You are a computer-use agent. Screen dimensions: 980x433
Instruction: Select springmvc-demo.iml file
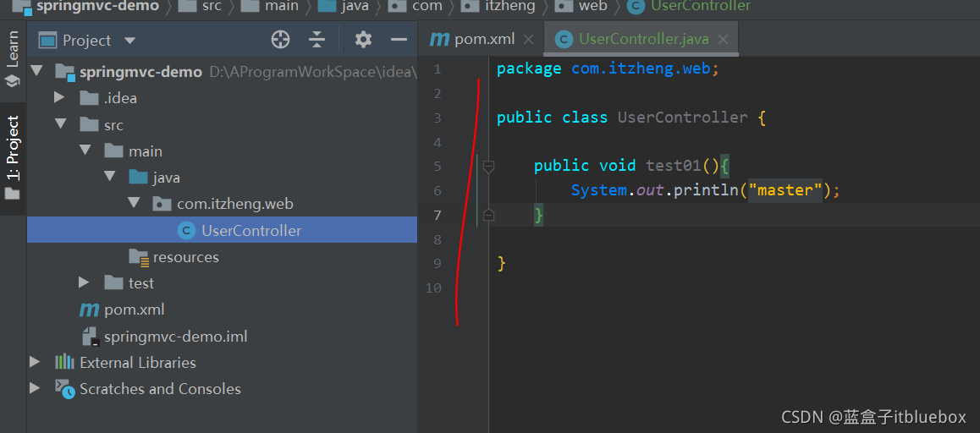176,337
